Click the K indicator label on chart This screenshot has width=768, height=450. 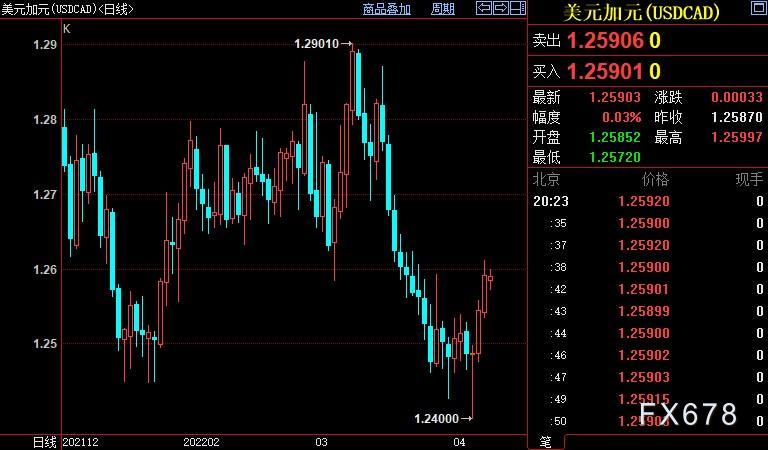point(67,29)
